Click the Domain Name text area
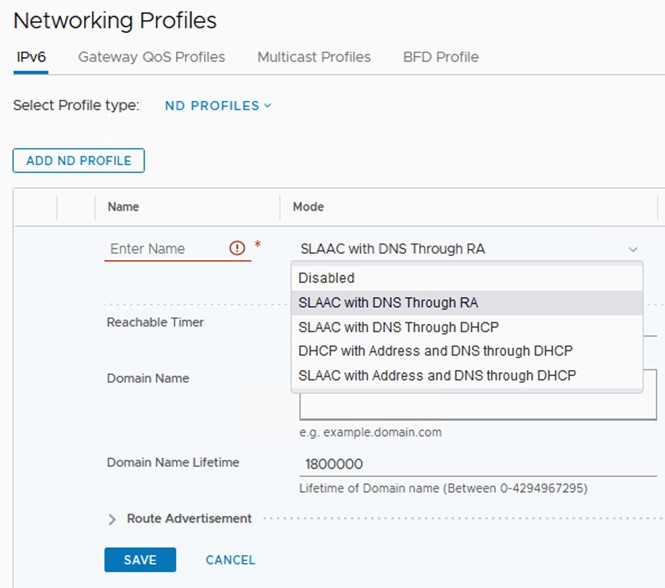This screenshot has width=665, height=588. click(x=475, y=408)
